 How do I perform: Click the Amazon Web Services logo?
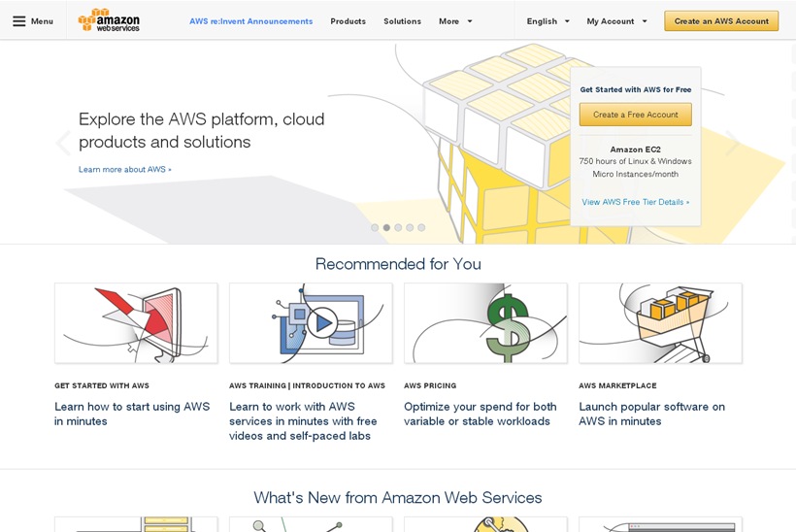click(x=109, y=20)
